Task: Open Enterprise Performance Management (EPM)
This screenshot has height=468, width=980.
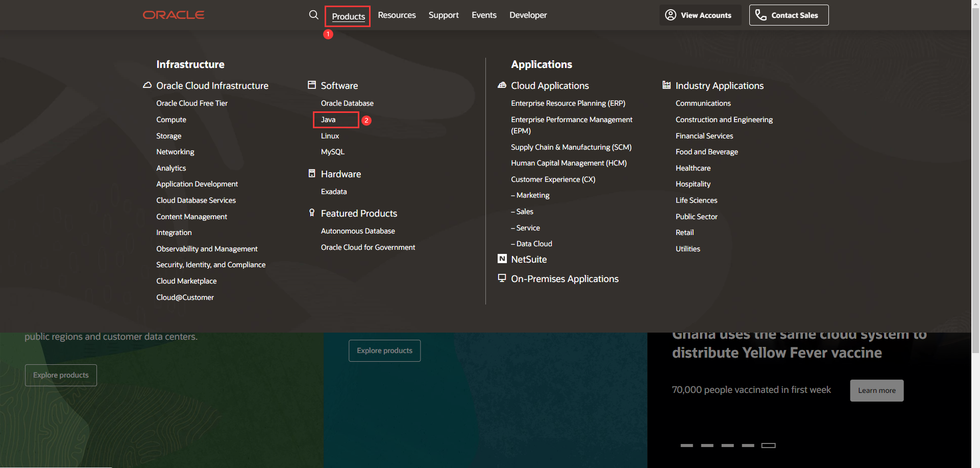Action: pos(572,125)
